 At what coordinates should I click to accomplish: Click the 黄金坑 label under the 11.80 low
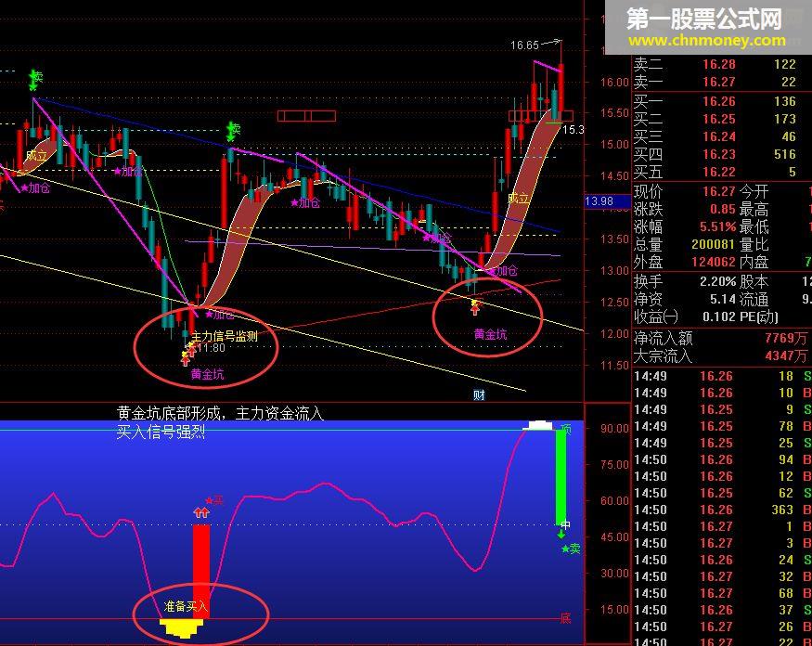point(207,374)
